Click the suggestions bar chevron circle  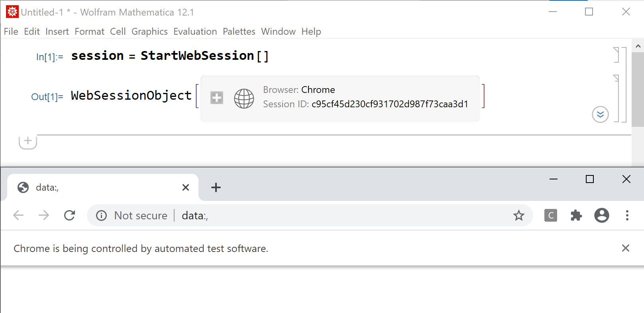click(600, 114)
